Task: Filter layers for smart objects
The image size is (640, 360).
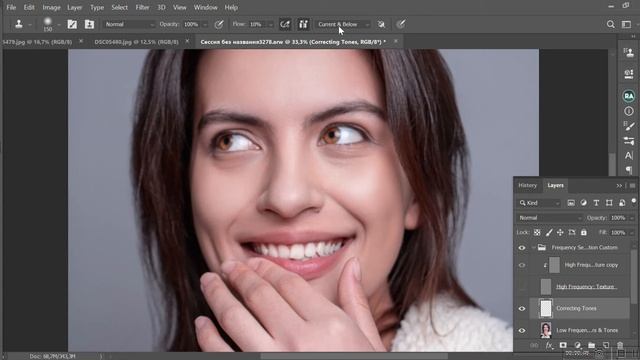Action: (622, 203)
